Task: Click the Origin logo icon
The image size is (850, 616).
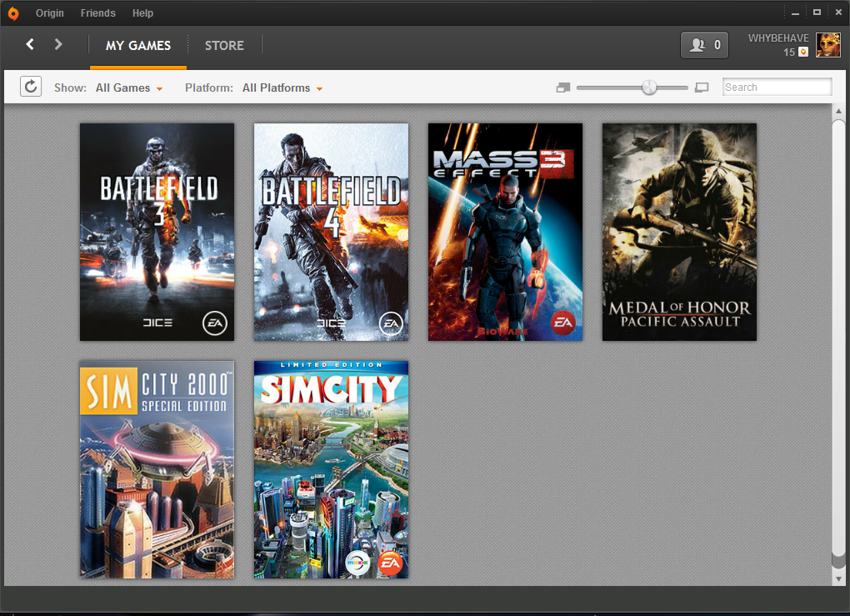Action: 13,13
